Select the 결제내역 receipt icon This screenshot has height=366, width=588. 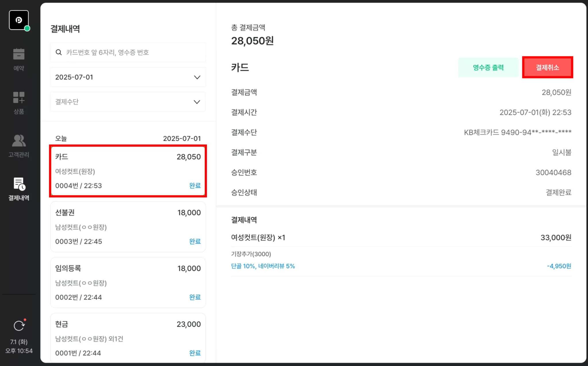[19, 184]
